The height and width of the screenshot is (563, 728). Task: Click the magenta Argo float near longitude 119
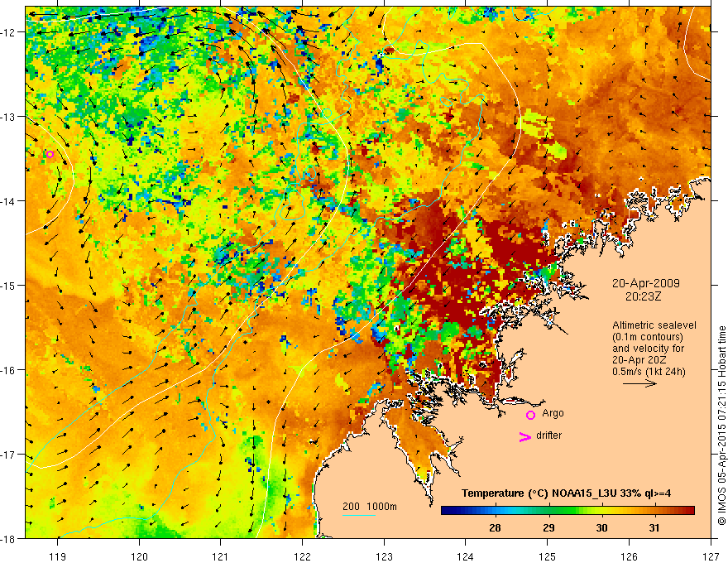point(50,154)
